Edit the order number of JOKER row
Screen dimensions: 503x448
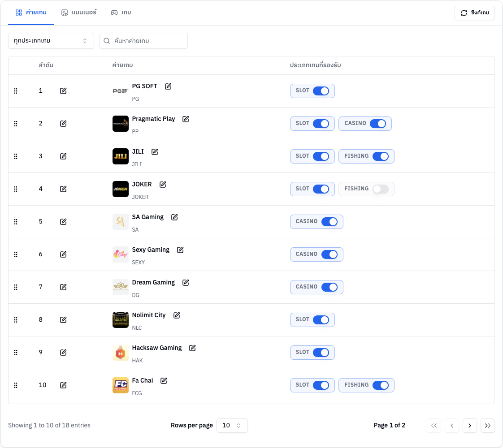pos(63,189)
